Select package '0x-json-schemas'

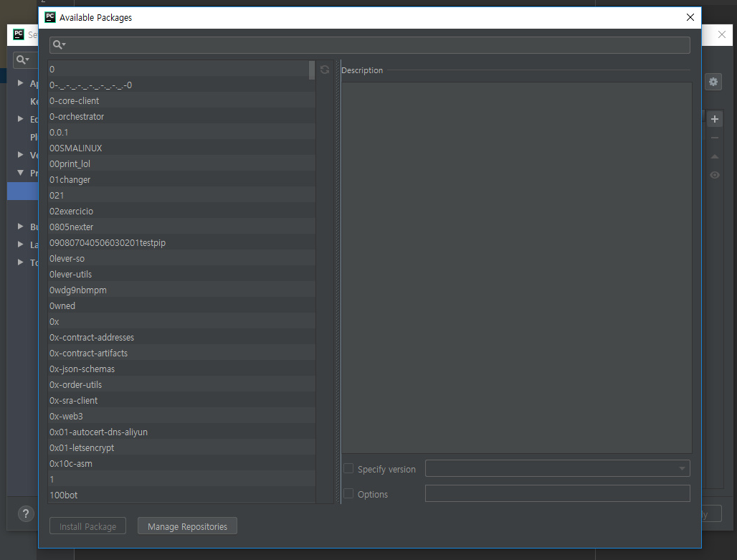tap(181, 369)
